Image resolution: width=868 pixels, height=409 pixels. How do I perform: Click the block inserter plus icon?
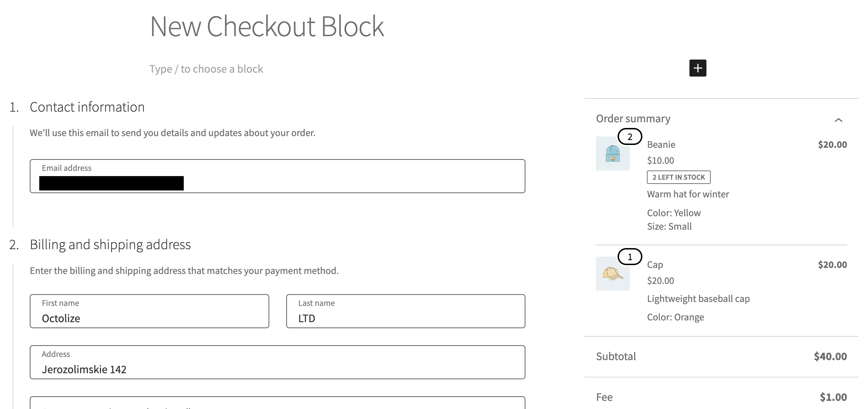pyautogui.click(x=697, y=68)
